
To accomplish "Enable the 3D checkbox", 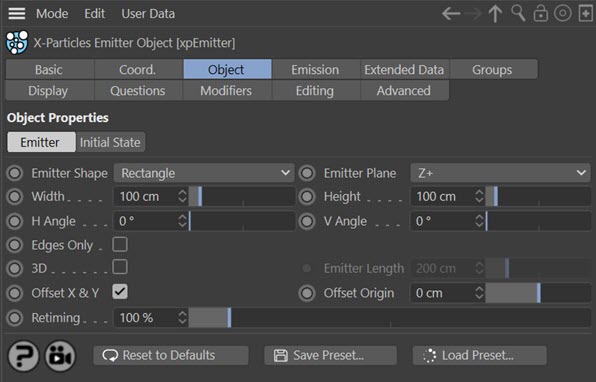I will (120, 267).
